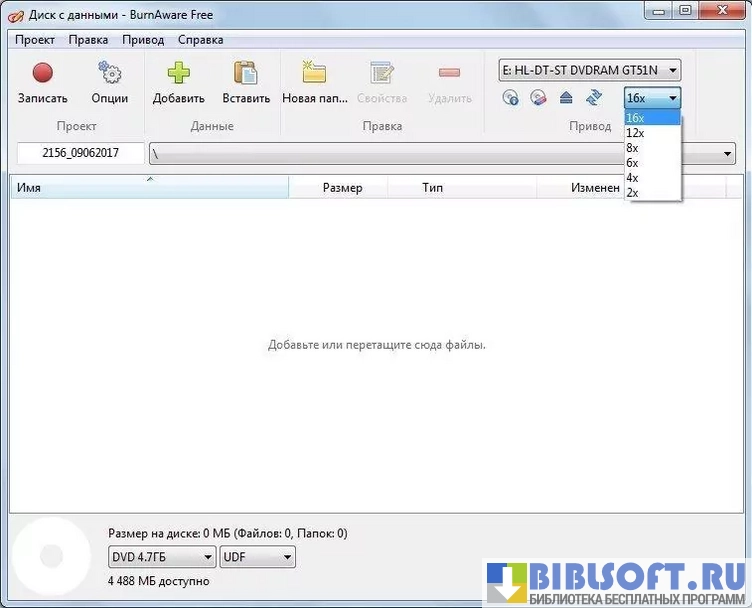Open the E: HL-DT-ST DVDRAM drive dropdown
752x608 pixels.
point(590,70)
